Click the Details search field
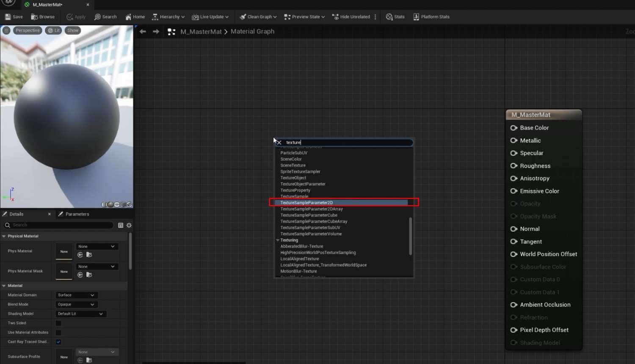 [58, 225]
